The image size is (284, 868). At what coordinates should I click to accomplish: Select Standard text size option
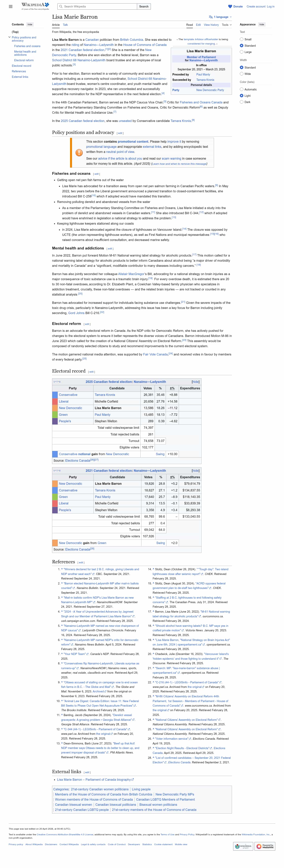242,46
